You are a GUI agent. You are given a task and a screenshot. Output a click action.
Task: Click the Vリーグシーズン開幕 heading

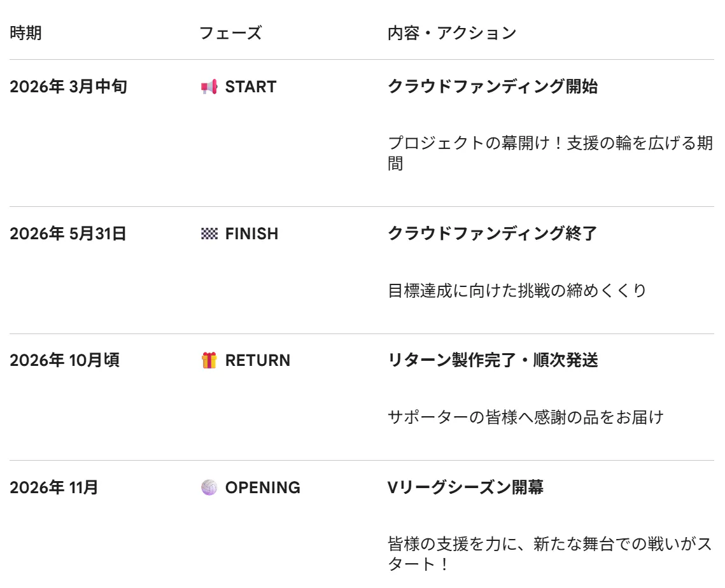[x=465, y=487]
